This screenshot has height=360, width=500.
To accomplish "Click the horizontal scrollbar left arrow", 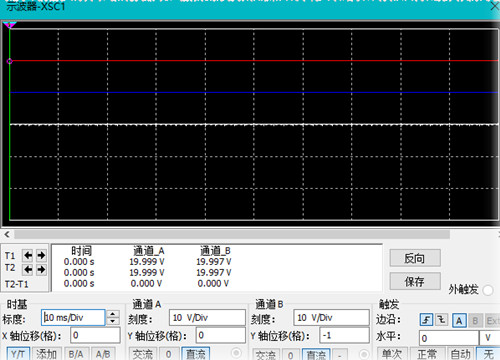I will pos(7,234).
